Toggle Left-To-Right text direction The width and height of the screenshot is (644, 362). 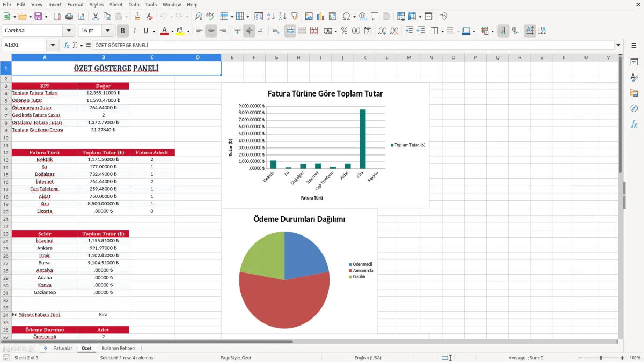(503, 31)
